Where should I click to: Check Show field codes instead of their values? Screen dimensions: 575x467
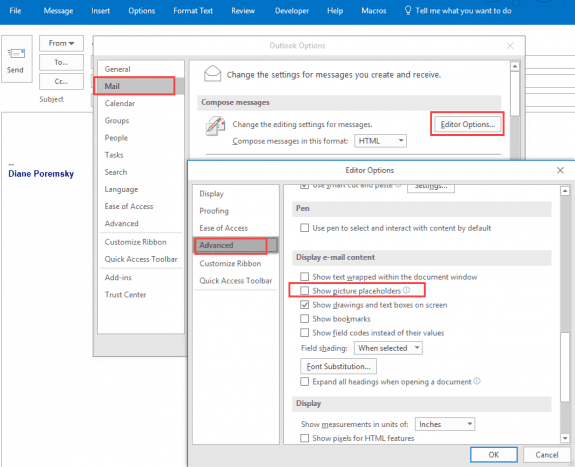click(x=304, y=332)
